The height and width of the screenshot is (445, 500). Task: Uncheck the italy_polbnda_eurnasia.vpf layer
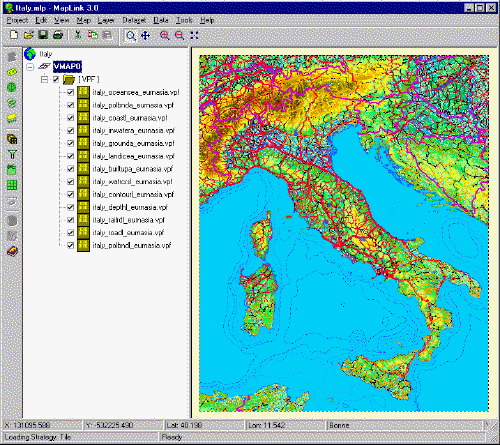tap(70, 105)
